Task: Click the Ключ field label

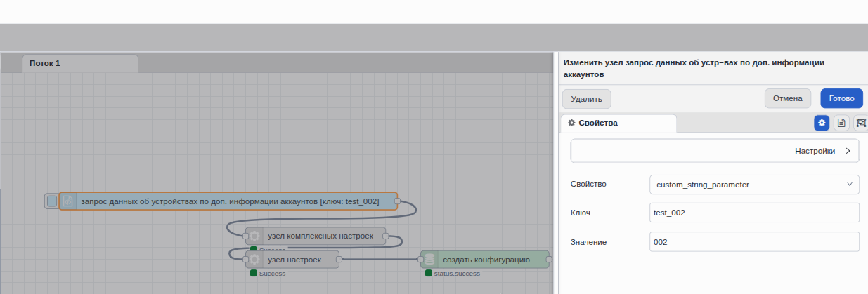Action: pyautogui.click(x=581, y=213)
